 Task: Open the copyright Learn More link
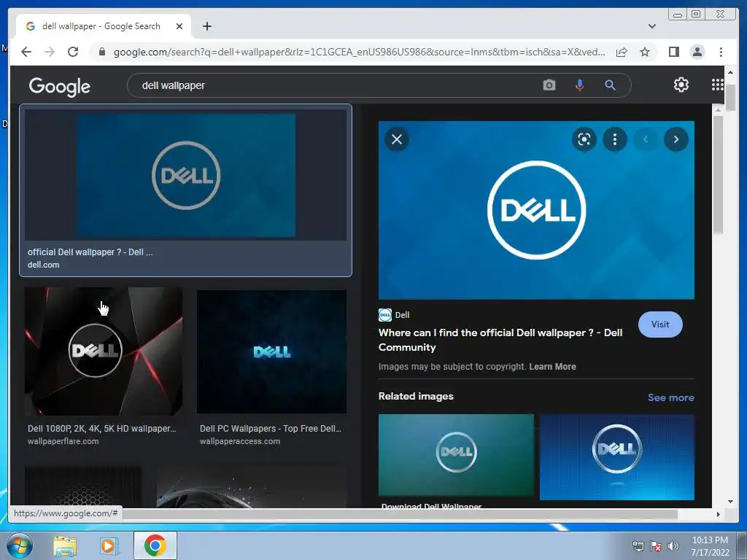pos(552,367)
